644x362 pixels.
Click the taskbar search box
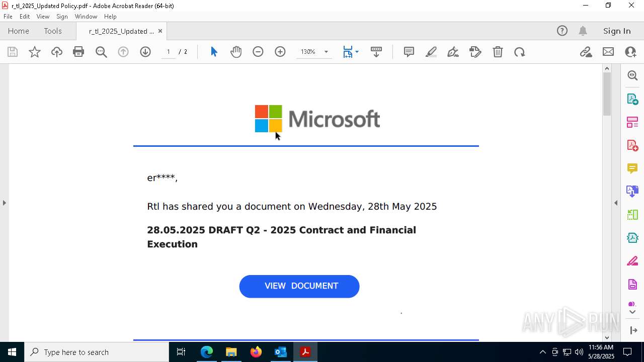(x=97, y=352)
